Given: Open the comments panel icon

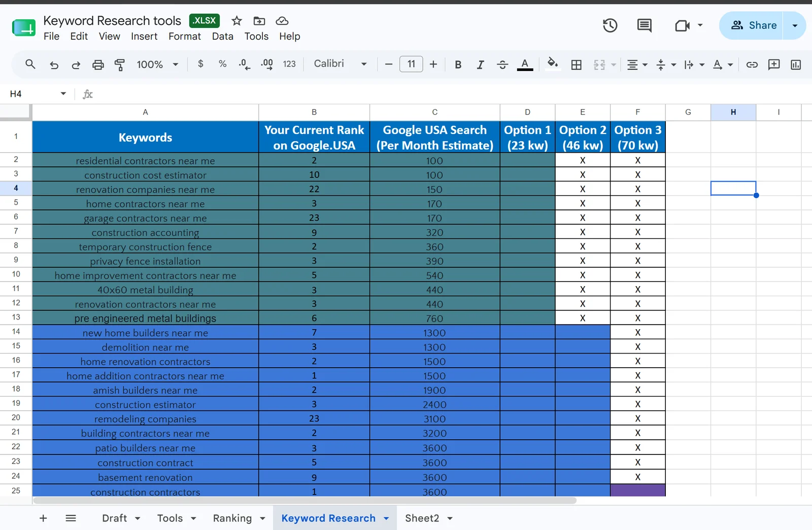Looking at the screenshot, I should (x=645, y=25).
